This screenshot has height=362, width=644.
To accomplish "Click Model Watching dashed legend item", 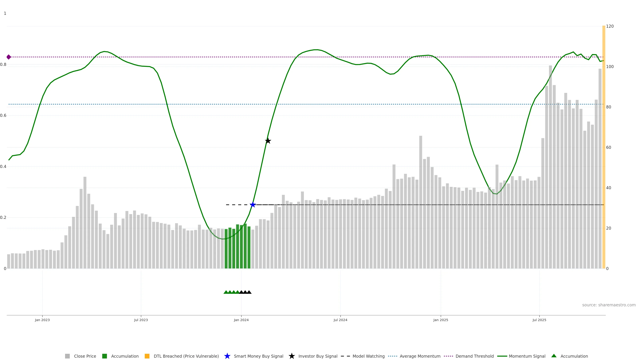I will pos(345,356).
